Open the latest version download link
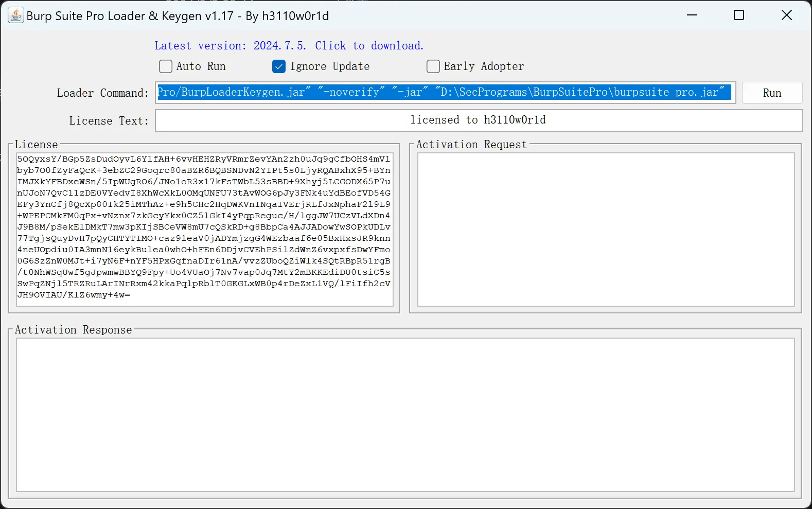The image size is (812, 509). pyautogui.click(x=289, y=46)
